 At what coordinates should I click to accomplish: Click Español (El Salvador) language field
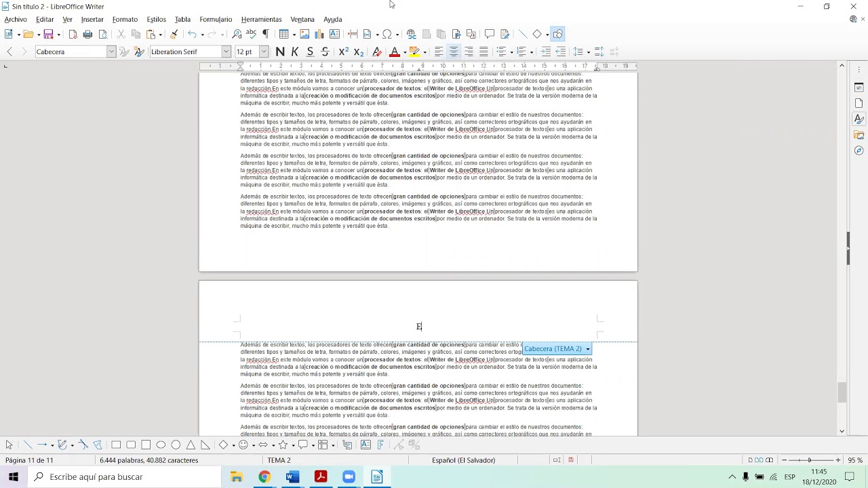pos(464,460)
